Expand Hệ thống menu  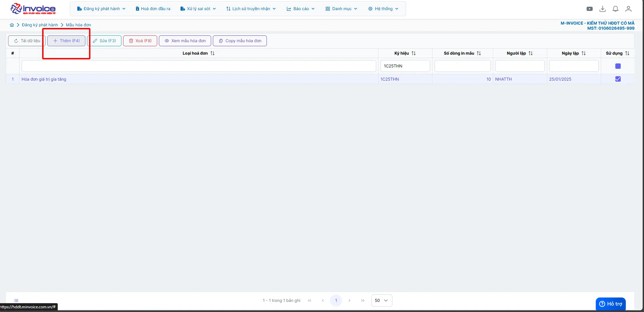click(383, 9)
